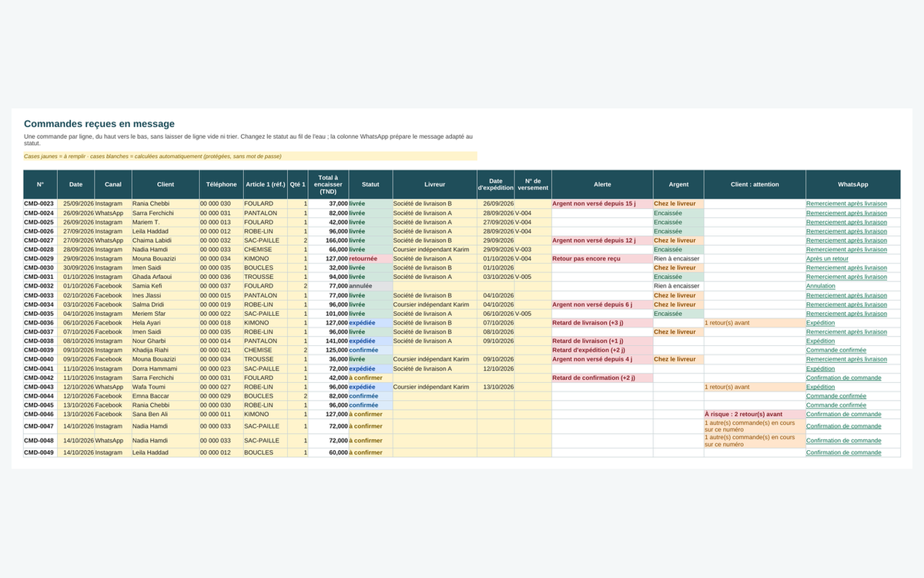
Task: Select client cell 'Chaima Labidi'
Action: (x=166, y=240)
